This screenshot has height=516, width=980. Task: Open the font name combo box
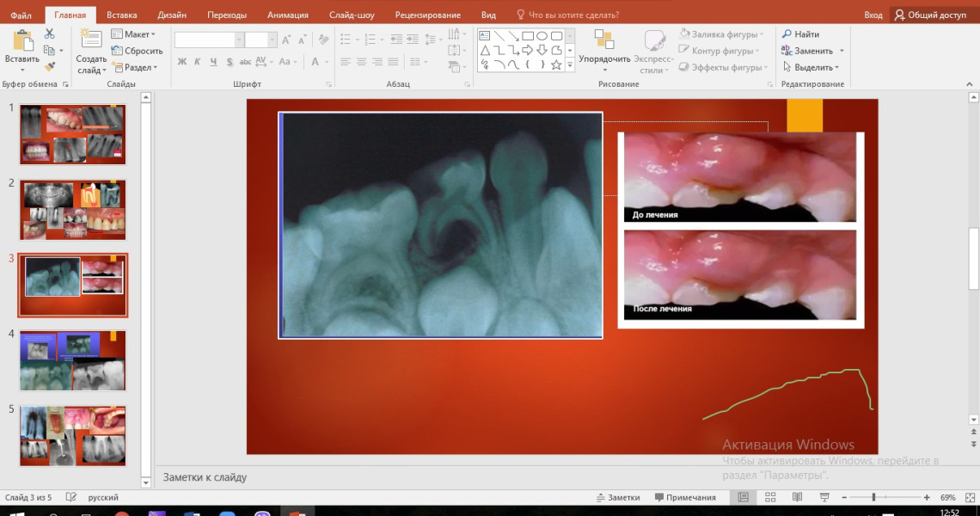(209, 40)
